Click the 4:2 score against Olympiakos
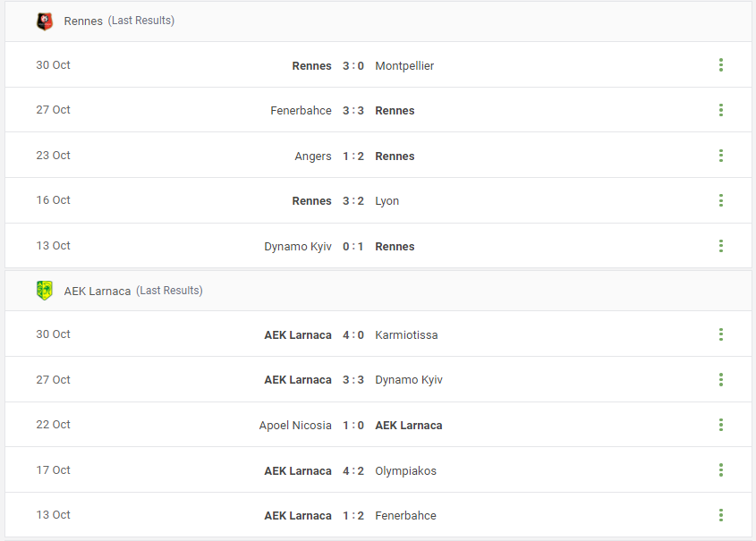This screenshot has height=541, width=756. tap(353, 471)
